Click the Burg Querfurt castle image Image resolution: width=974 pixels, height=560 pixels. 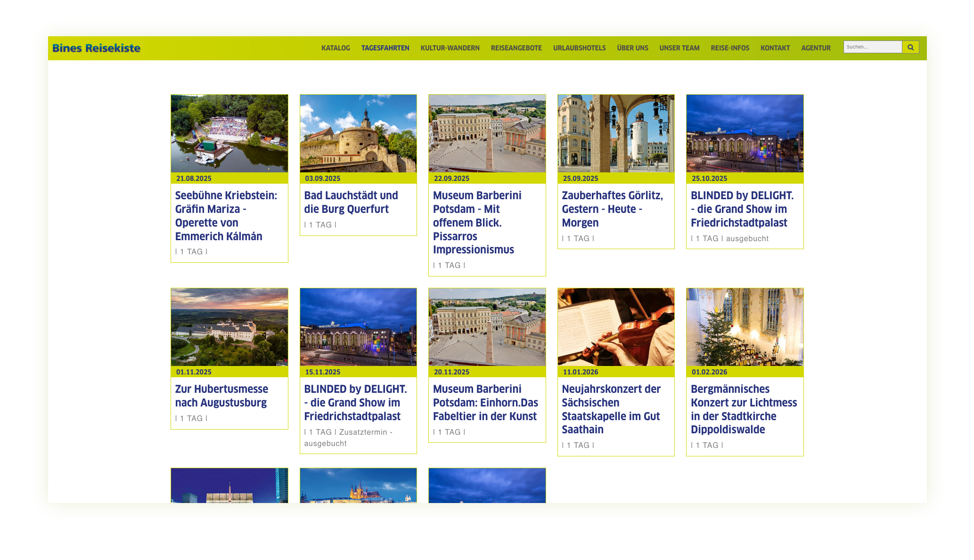[x=358, y=133]
